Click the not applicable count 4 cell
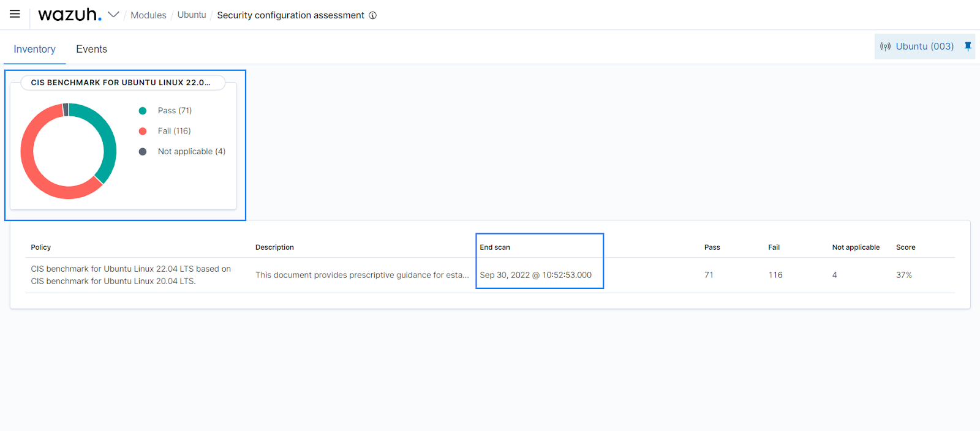Viewport: 980px width, 431px height. pyautogui.click(x=834, y=275)
